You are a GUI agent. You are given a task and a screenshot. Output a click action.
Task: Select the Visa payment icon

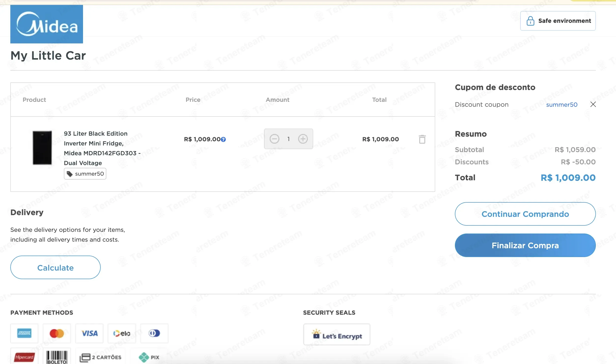click(89, 333)
